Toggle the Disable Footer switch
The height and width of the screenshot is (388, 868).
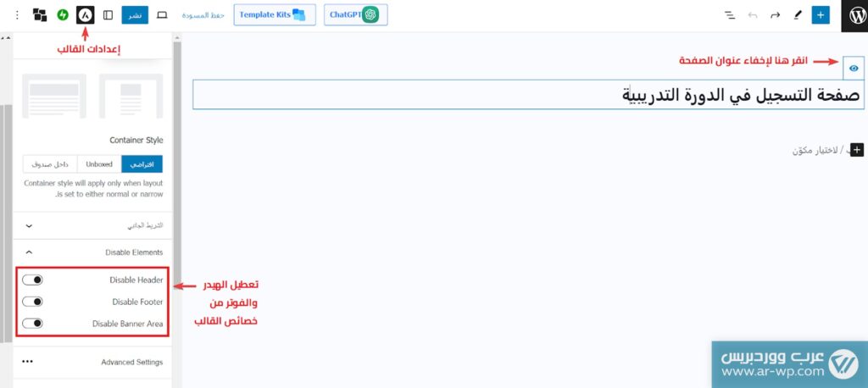(33, 302)
